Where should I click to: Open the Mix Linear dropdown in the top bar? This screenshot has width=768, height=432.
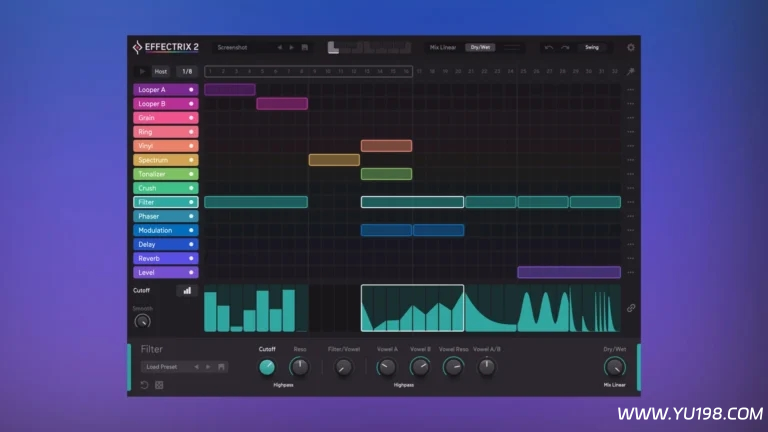[x=443, y=48]
